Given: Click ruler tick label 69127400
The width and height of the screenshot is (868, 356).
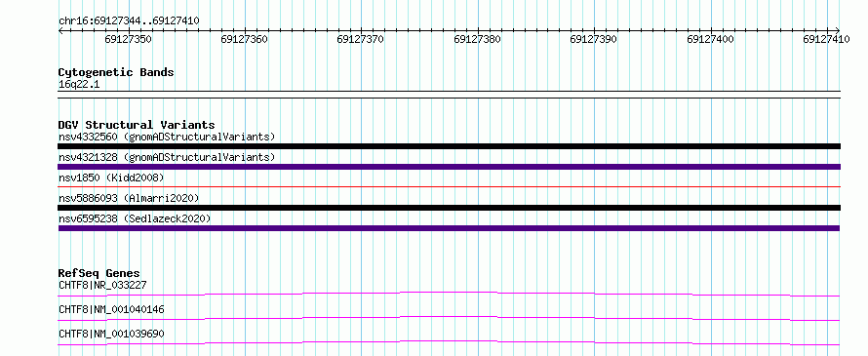Looking at the screenshot, I should point(710,39).
